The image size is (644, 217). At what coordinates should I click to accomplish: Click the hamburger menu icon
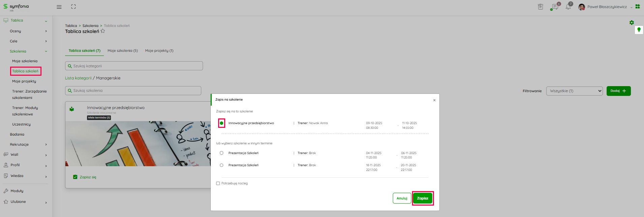tap(59, 7)
